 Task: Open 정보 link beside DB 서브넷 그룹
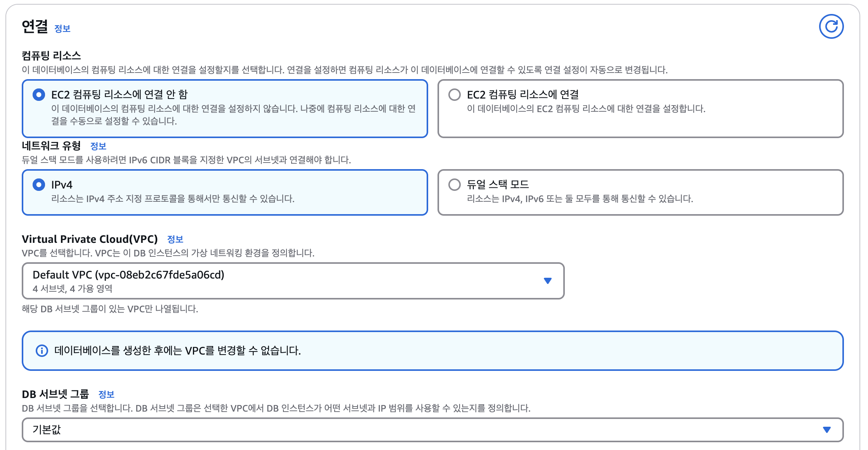click(106, 395)
